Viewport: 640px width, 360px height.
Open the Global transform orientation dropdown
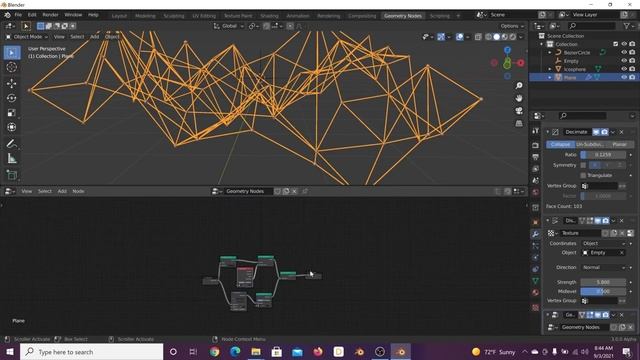click(x=229, y=26)
